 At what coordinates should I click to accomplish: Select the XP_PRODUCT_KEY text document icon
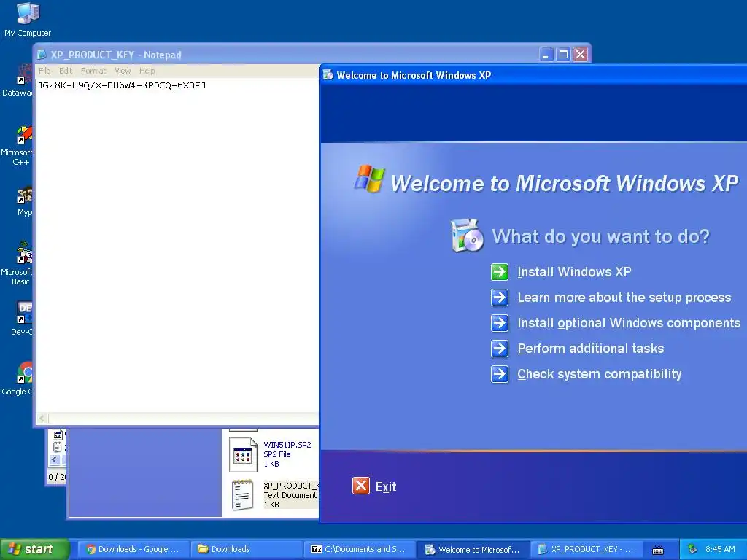tap(243, 495)
